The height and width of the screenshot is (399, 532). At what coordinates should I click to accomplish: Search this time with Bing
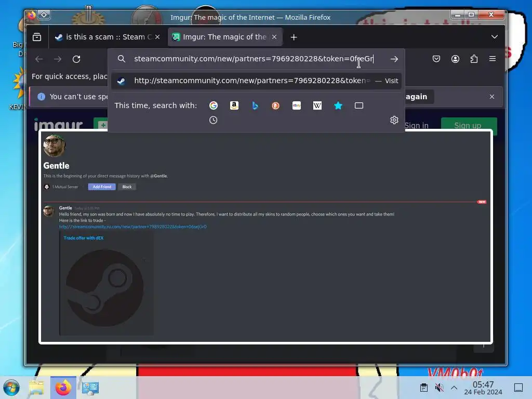tap(255, 105)
